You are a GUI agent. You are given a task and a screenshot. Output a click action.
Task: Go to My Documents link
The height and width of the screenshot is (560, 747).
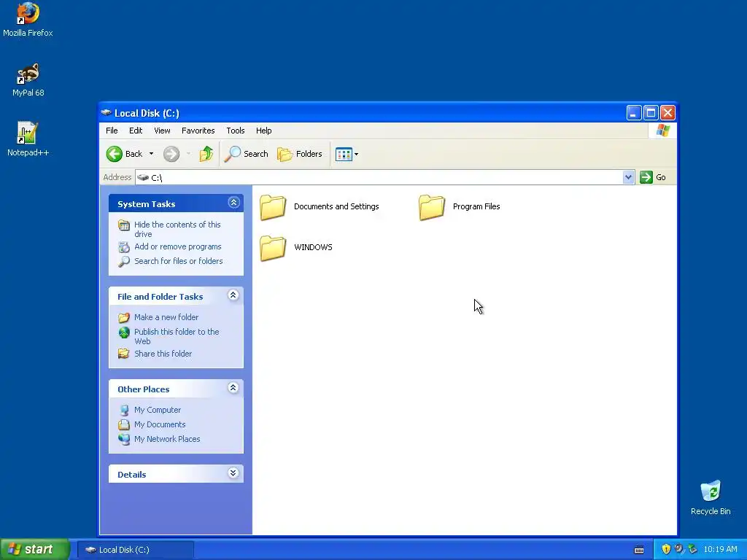tap(160, 424)
